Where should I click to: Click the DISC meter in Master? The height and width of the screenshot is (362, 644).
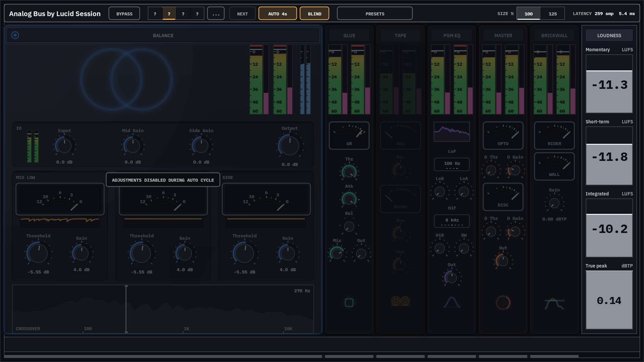503,197
